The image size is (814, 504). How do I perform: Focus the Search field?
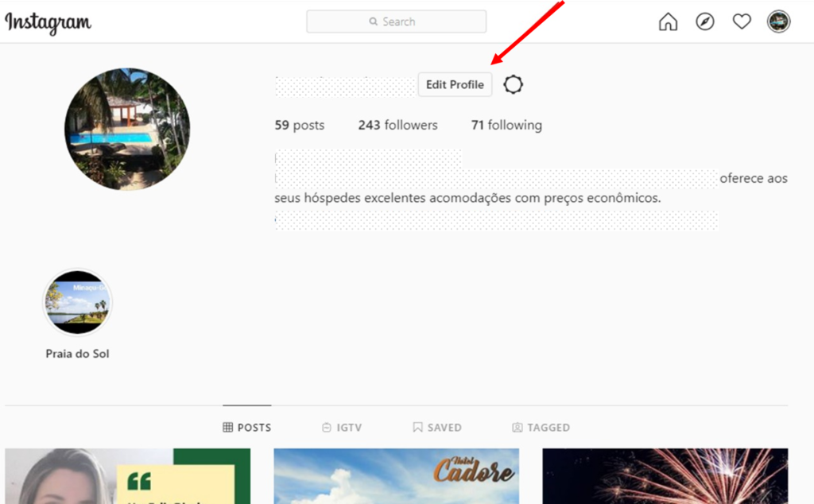396,21
